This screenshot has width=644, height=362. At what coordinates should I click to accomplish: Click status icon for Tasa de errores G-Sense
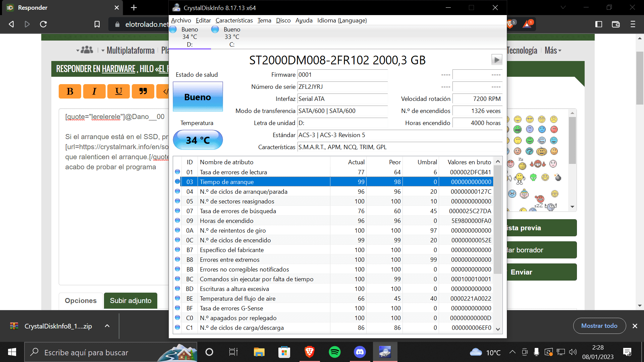(x=177, y=308)
